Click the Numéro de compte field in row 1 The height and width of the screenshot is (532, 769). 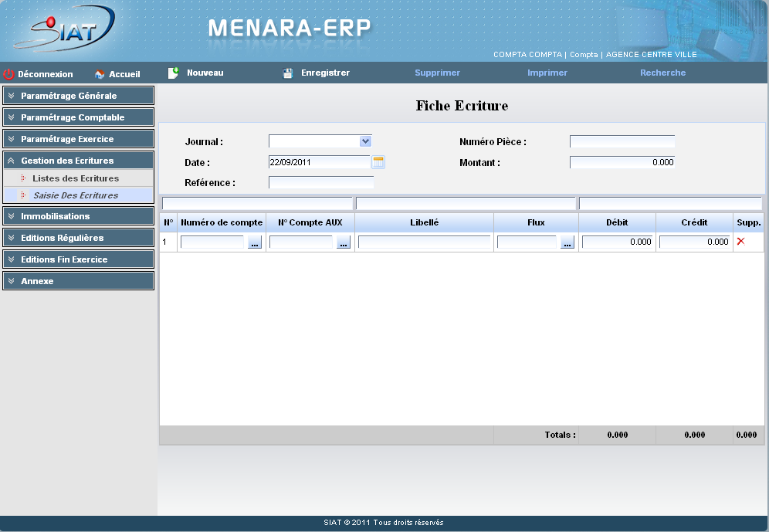pos(212,242)
